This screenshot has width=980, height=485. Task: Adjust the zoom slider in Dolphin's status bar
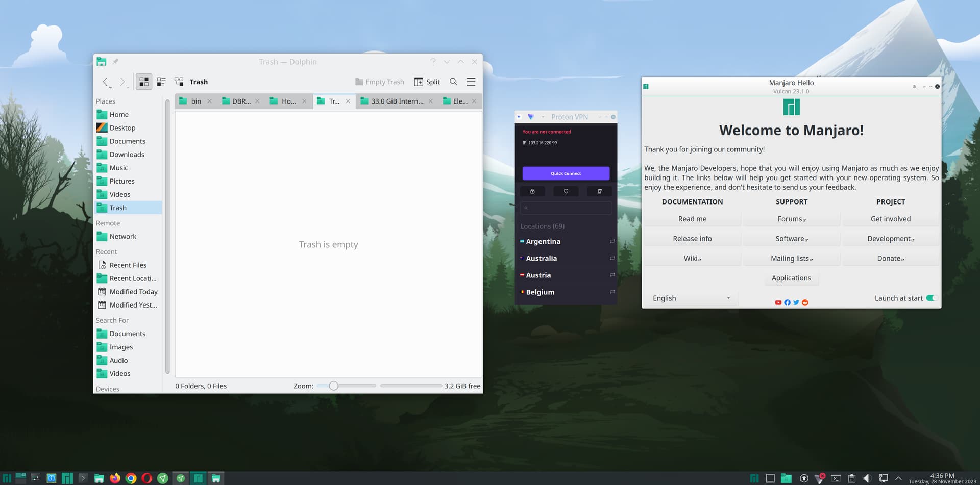334,386
